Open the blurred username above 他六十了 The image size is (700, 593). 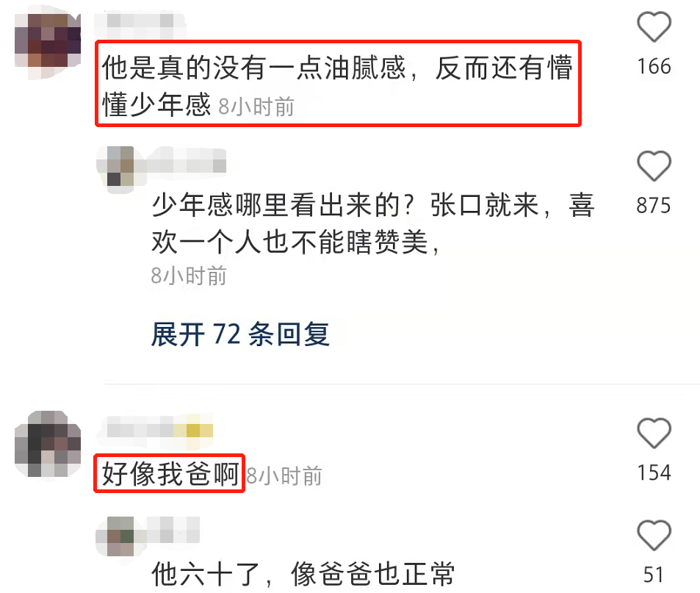pyautogui.click(x=173, y=531)
